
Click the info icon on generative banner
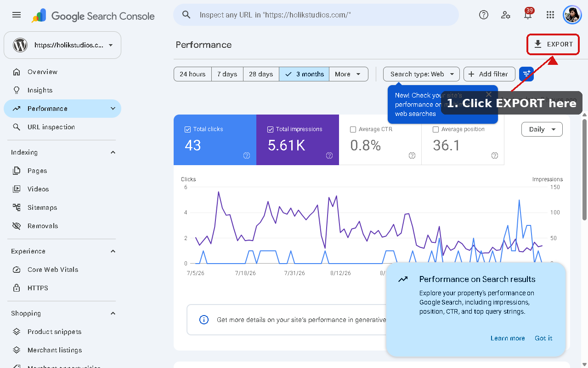tap(204, 320)
